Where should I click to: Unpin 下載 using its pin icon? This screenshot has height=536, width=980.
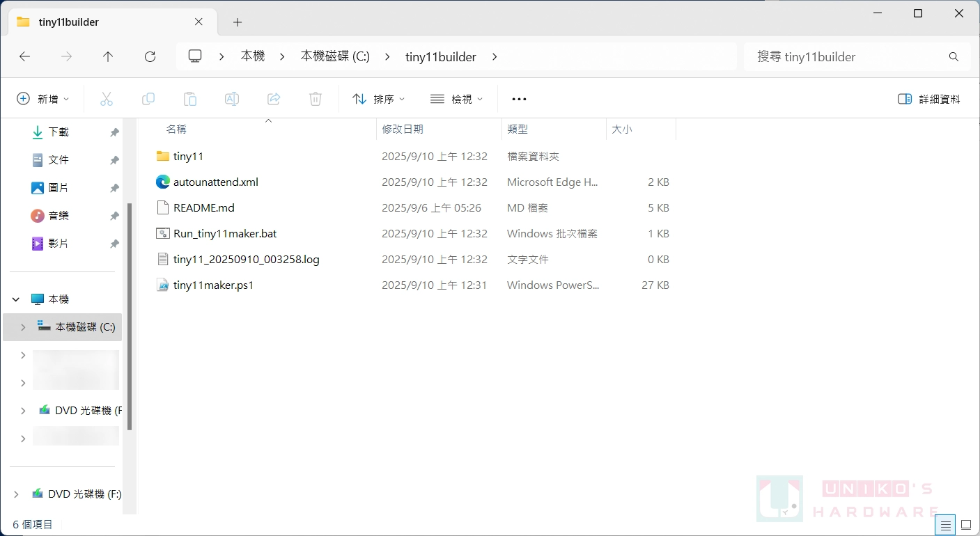[x=114, y=132]
